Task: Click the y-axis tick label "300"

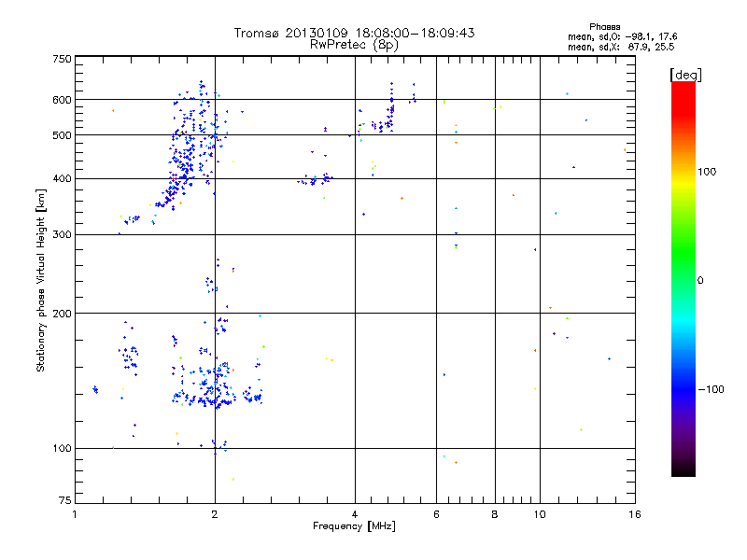Action: click(x=62, y=235)
